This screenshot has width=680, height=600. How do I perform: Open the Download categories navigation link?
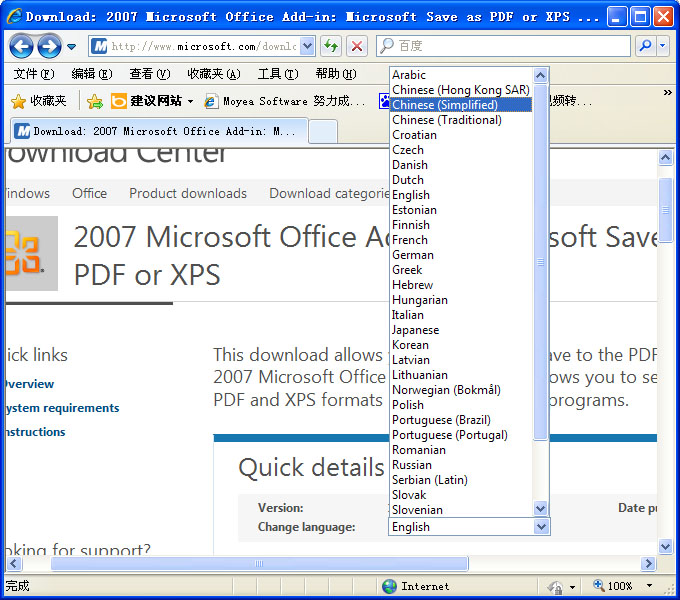pyautogui.click(x=330, y=193)
